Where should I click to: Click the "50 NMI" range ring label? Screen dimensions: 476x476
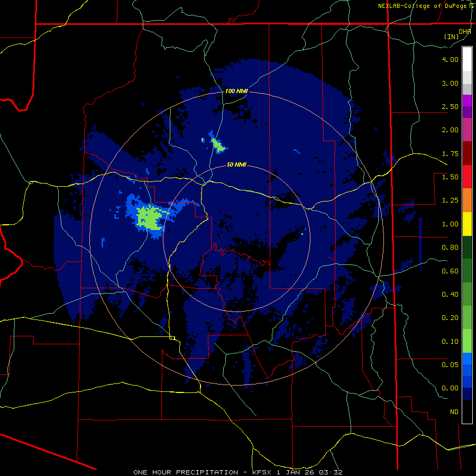pos(236,165)
